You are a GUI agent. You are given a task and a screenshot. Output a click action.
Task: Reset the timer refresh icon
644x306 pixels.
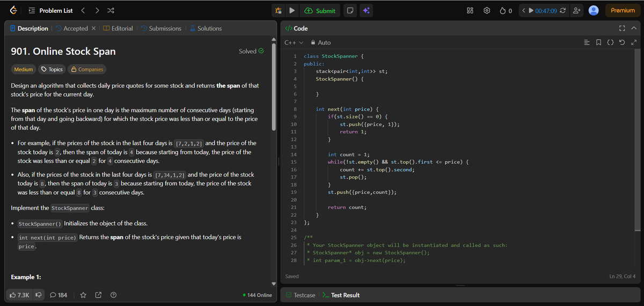(563, 11)
